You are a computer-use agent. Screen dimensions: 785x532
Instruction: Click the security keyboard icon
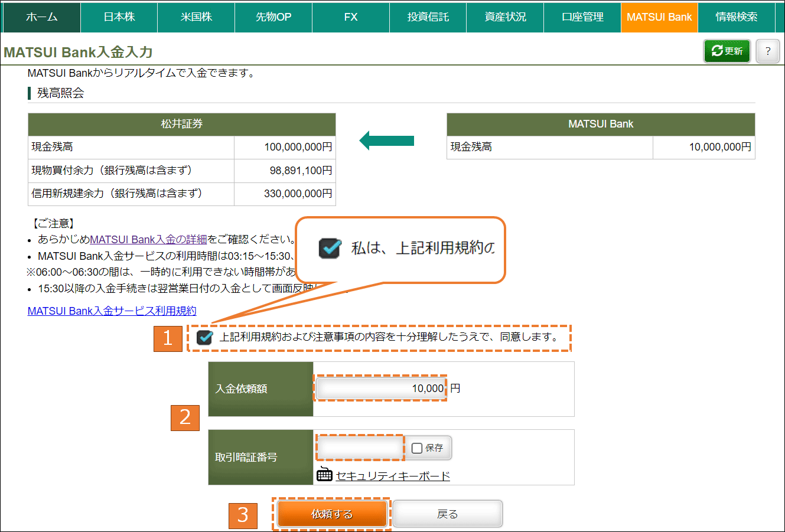point(325,474)
